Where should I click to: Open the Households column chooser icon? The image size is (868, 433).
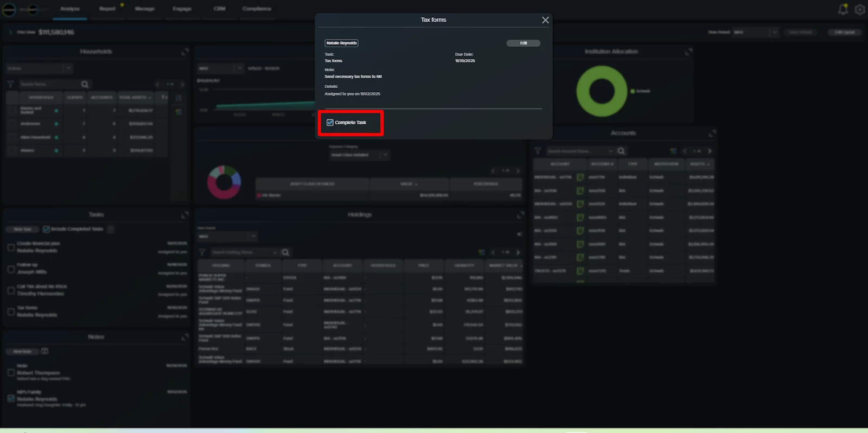click(x=178, y=98)
